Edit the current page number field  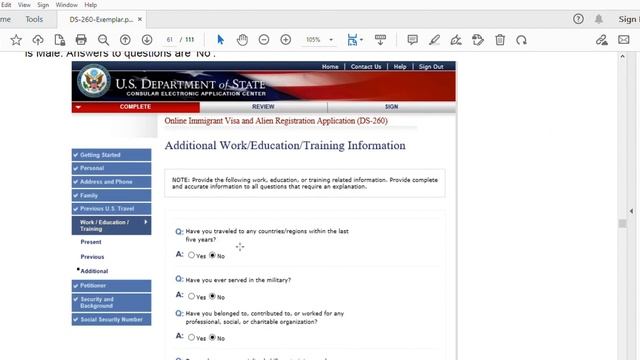170,40
